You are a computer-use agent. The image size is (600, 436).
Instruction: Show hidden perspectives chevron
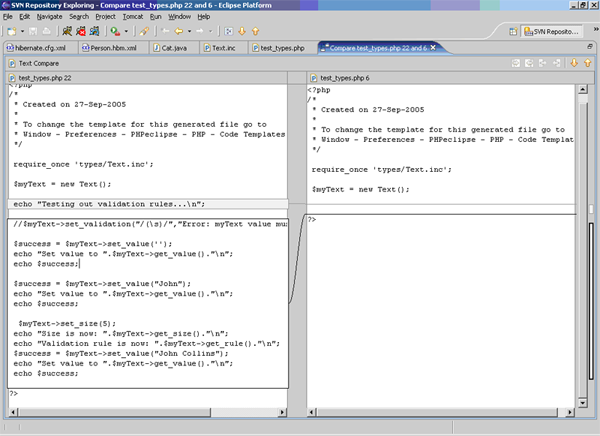pyautogui.click(x=596, y=29)
